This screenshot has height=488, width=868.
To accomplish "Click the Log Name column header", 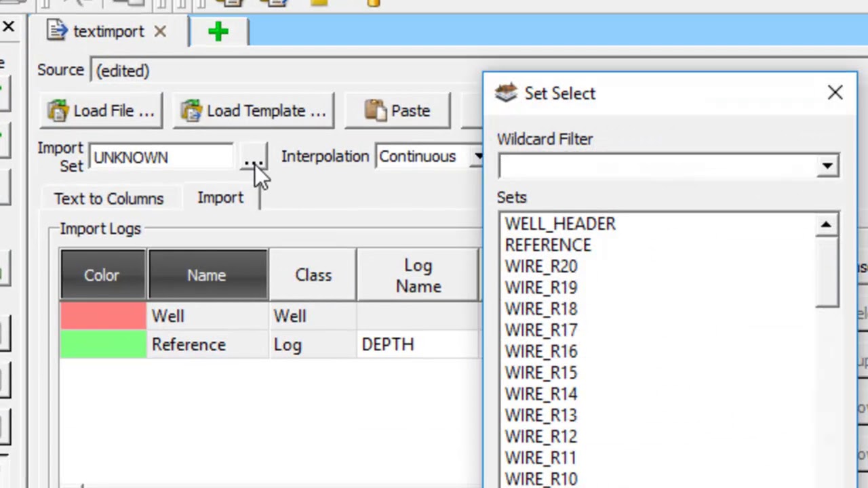I will (x=418, y=275).
